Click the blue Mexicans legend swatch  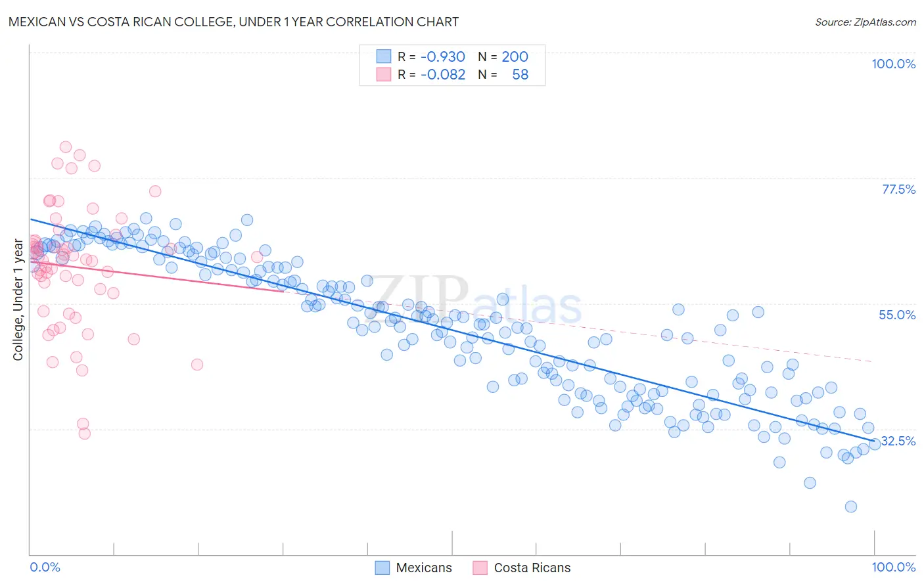coord(382,568)
